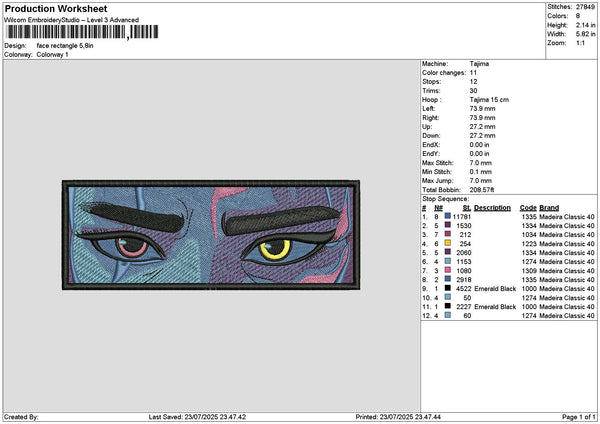This screenshot has width=600, height=424.
Task: Click the yellow eye in the design
Action: coord(277,247)
